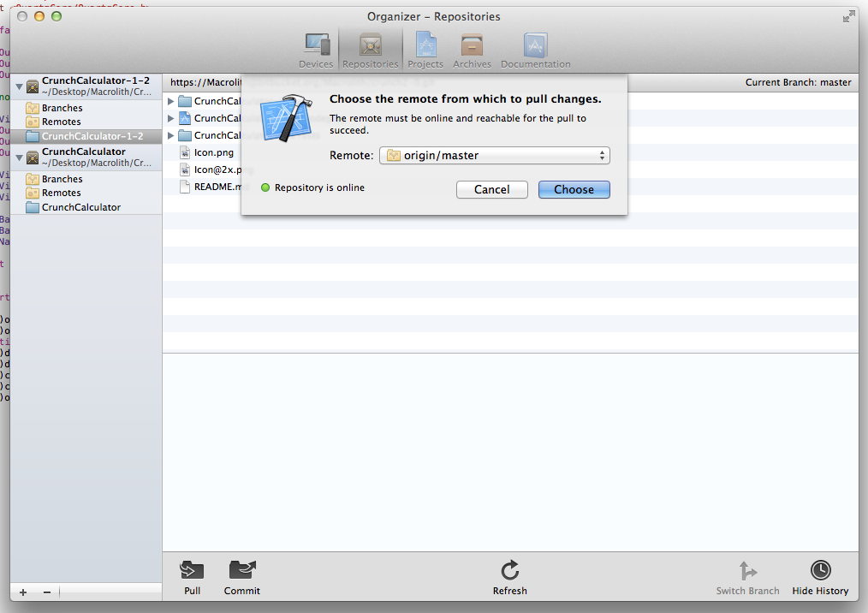
Task: Collapse the CrunchCalculator-1-2 repository triangle
Action: [19, 87]
